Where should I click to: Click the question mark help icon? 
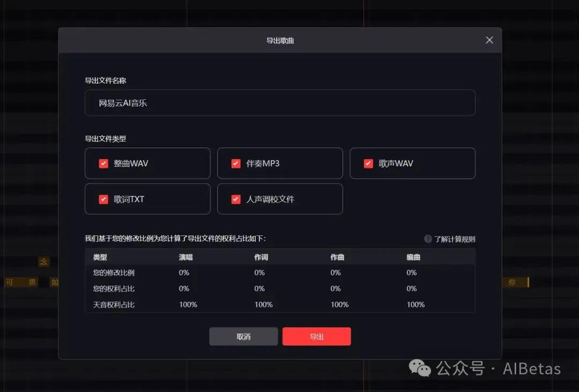pos(428,239)
